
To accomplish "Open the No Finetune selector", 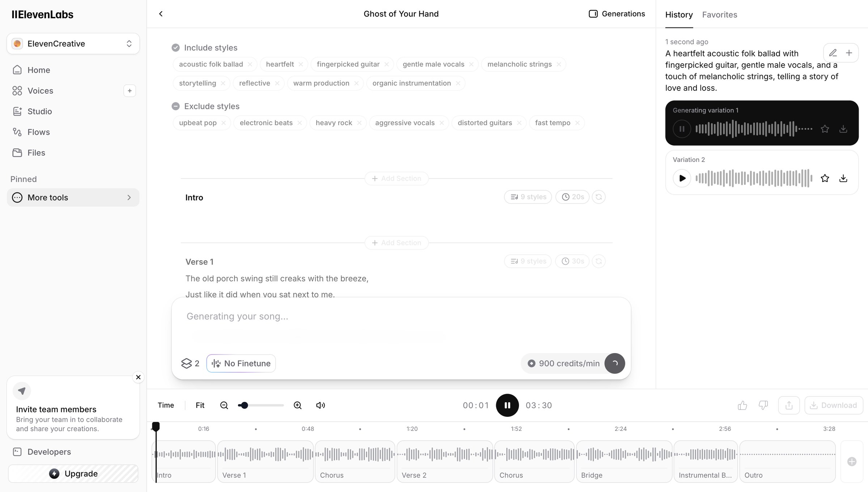I will (x=241, y=363).
